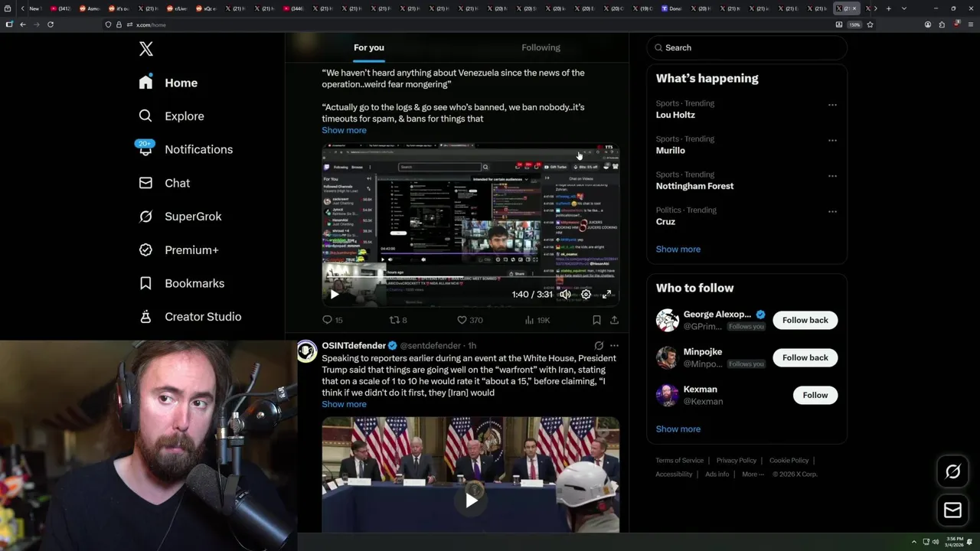View analytics showing 19K views
Screen dimensions: 980x551
pos(537,320)
